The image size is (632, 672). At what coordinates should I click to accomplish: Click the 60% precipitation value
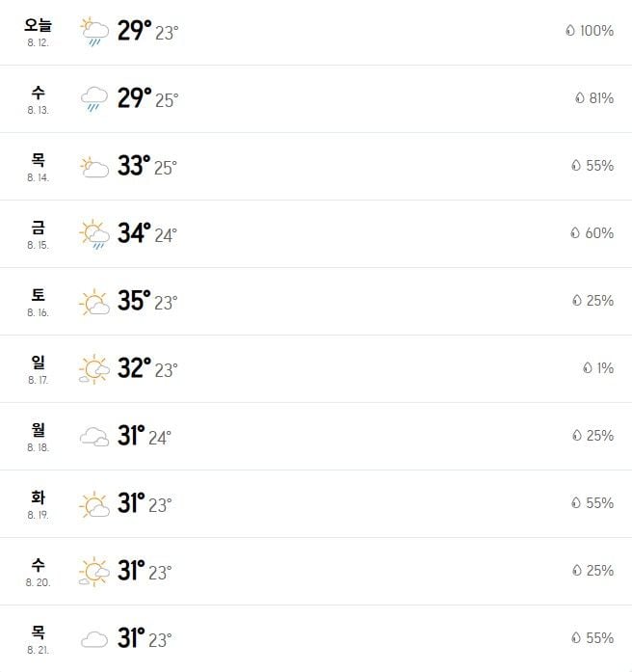click(x=599, y=233)
